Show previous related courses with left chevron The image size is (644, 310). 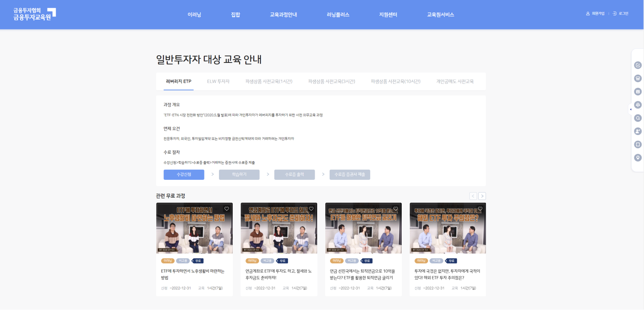[x=473, y=196]
